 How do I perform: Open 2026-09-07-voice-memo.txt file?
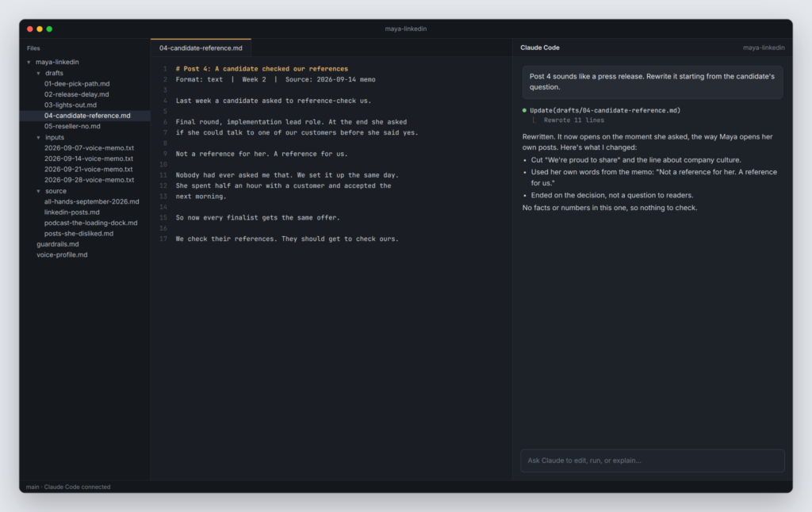89,148
